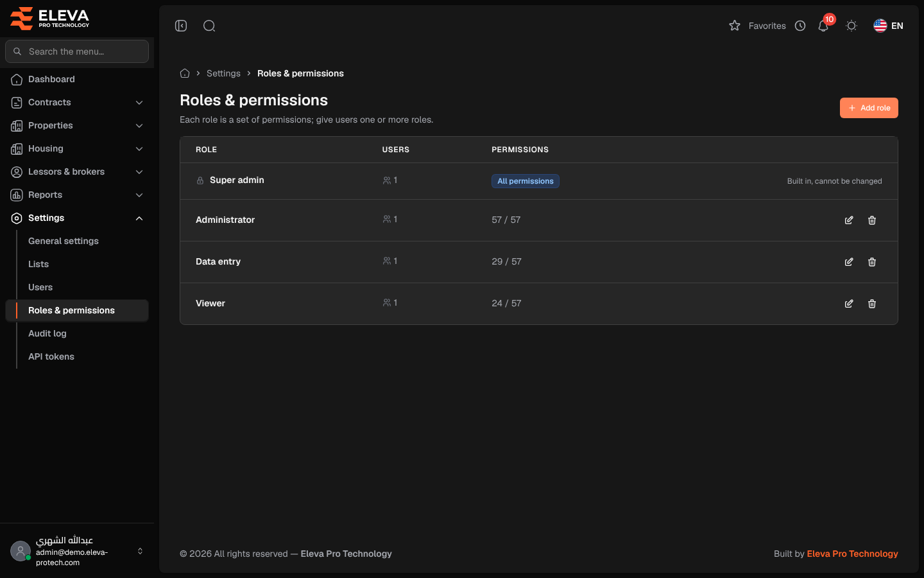Delete the Data entry role
Viewport: 924px width, 578px height.
pos(872,262)
